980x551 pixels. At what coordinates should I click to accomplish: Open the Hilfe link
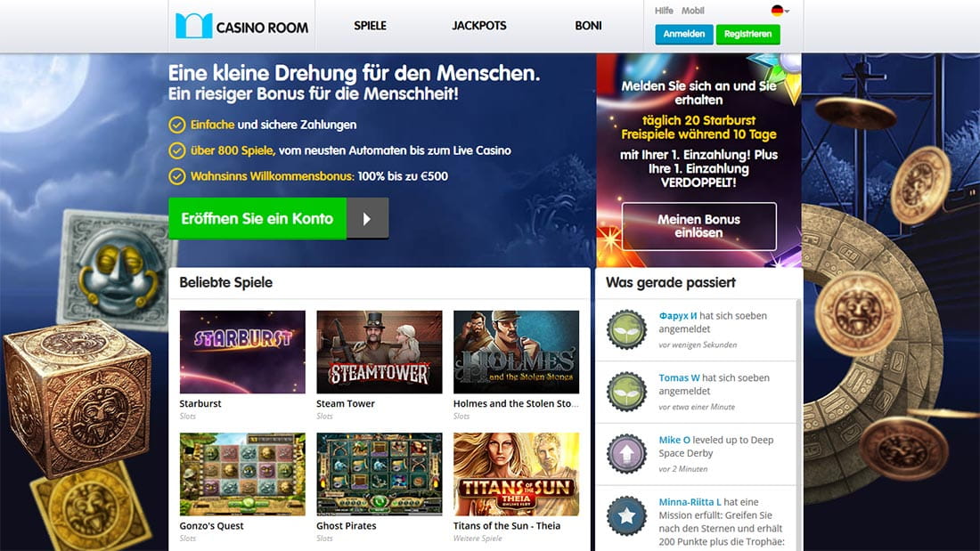(664, 11)
